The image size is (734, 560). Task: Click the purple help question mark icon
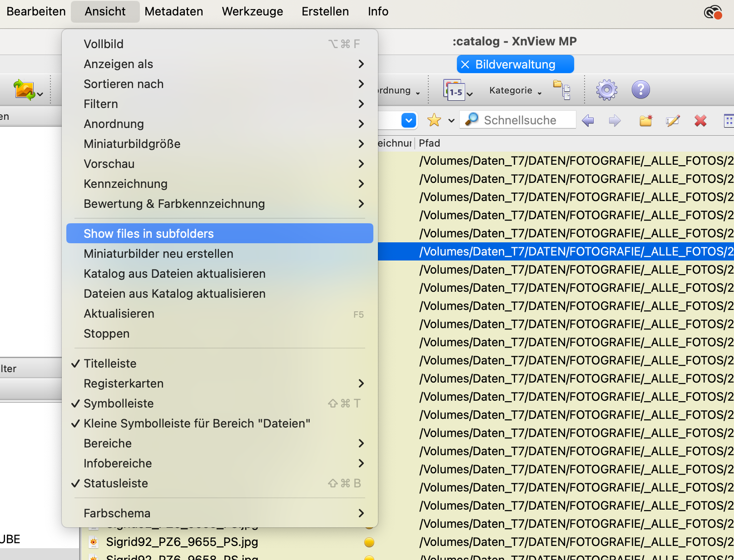pyautogui.click(x=640, y=90)
